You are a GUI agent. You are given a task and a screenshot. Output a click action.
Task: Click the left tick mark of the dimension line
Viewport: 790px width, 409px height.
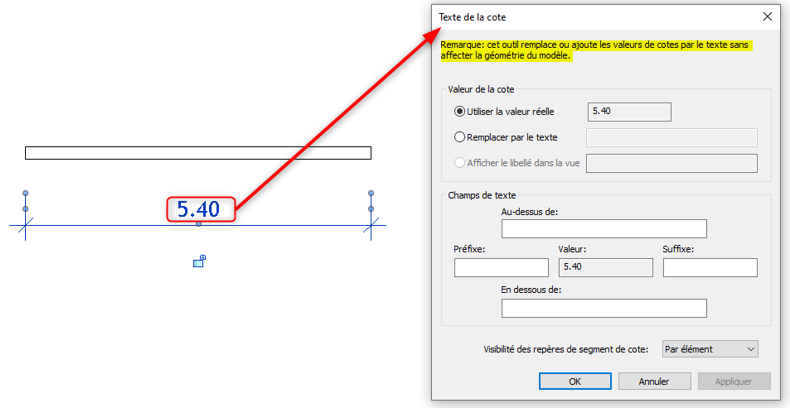pyautogui.click(x=26, y=226)
